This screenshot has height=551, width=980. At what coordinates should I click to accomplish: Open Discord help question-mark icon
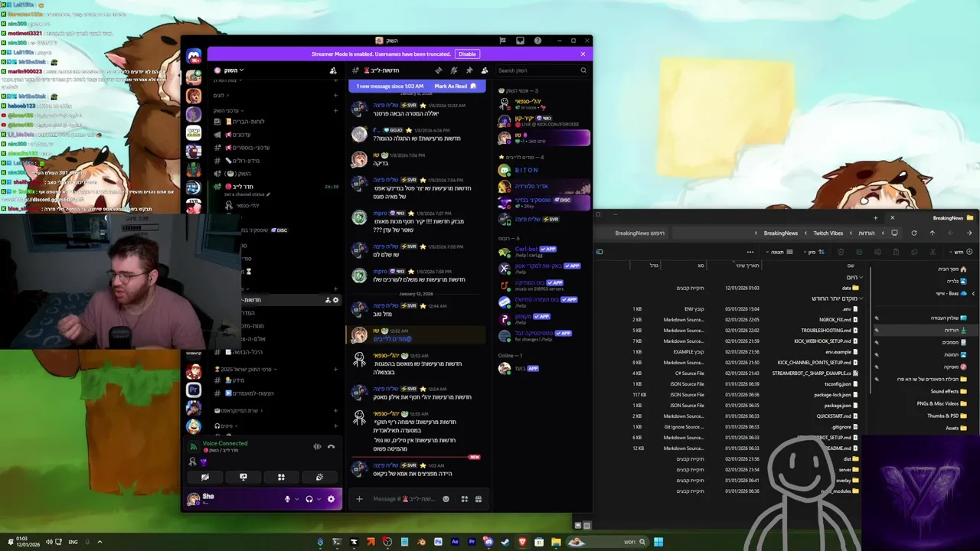pyautogui.click(x=537, y=41)
